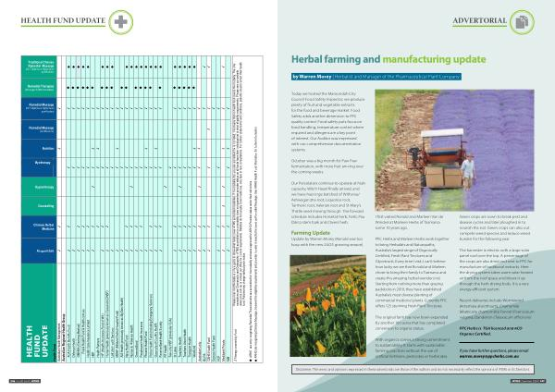Click the right page number footer label
This screenshot has height=392, width=555.
[528, 381]
